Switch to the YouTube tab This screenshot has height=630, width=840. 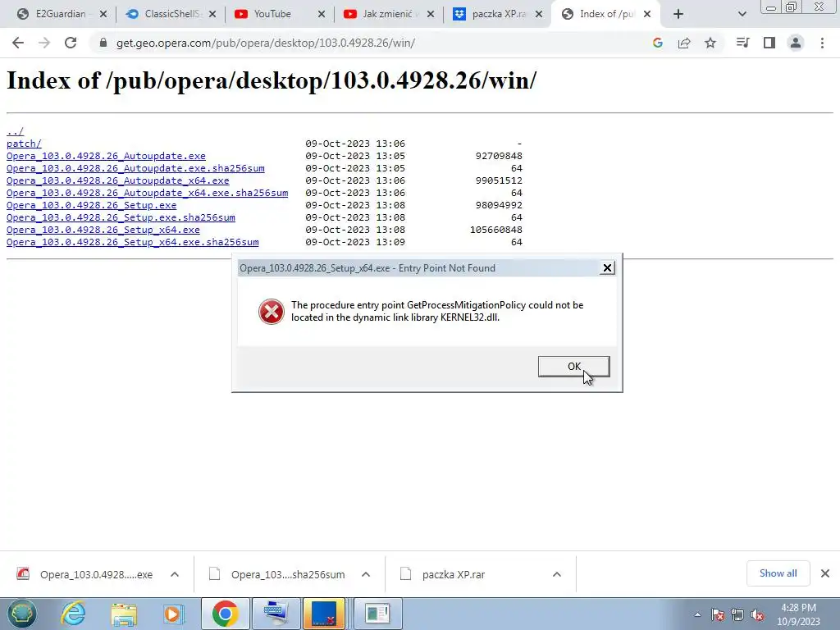[272, 15]
